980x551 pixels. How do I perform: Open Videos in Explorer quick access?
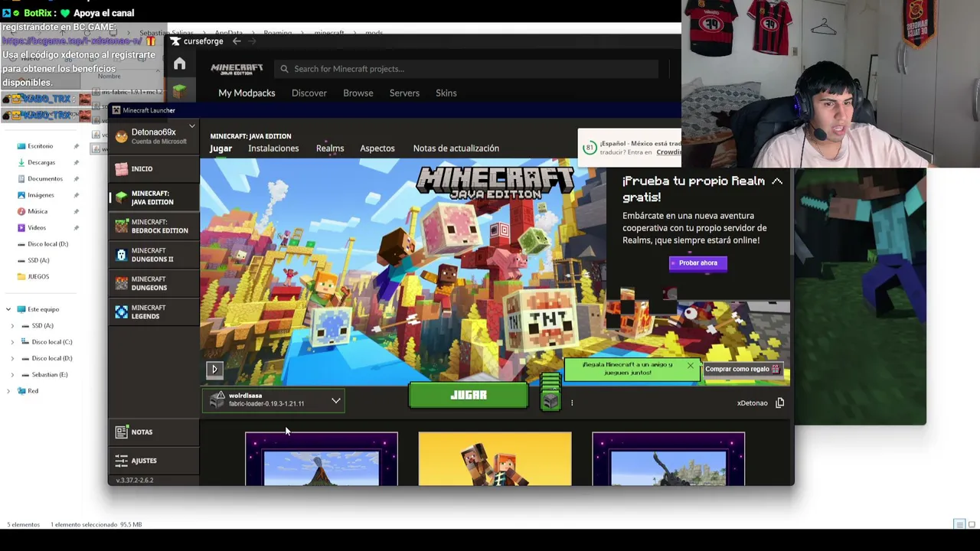point(37,227)
